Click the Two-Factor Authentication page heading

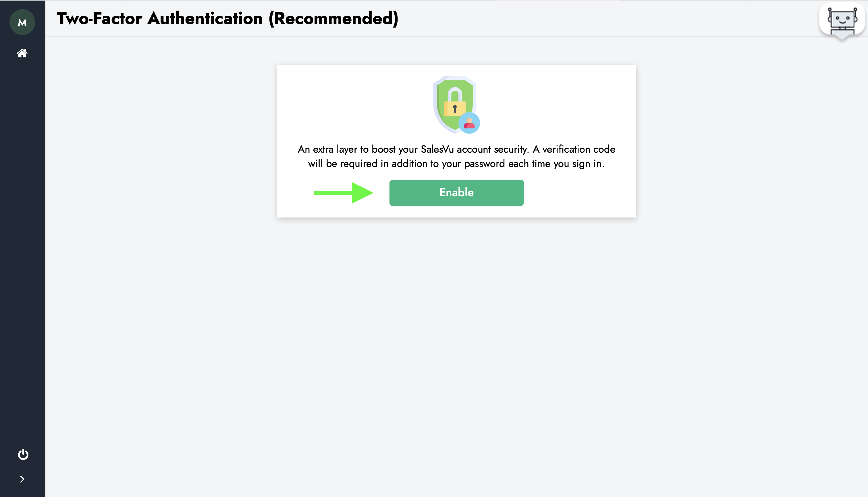click(227, 18)
